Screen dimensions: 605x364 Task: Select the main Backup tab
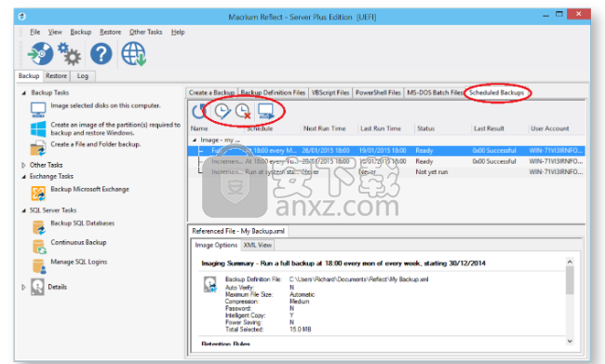pyautogui.click(x=29, y=76)
